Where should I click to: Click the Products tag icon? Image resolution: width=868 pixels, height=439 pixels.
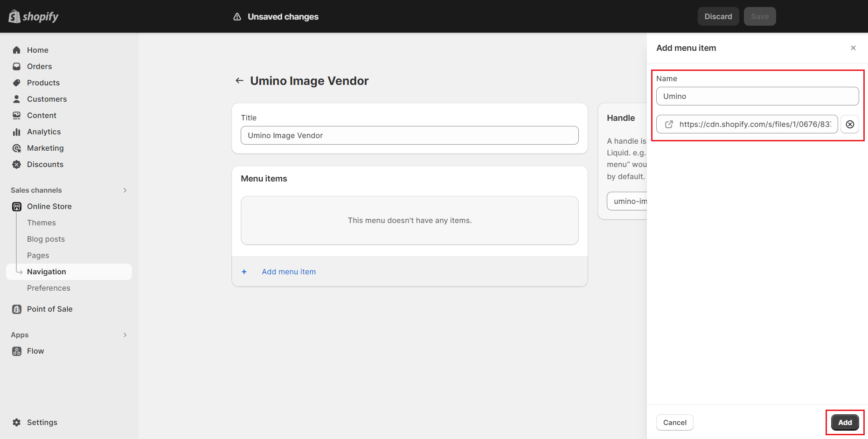17,83
